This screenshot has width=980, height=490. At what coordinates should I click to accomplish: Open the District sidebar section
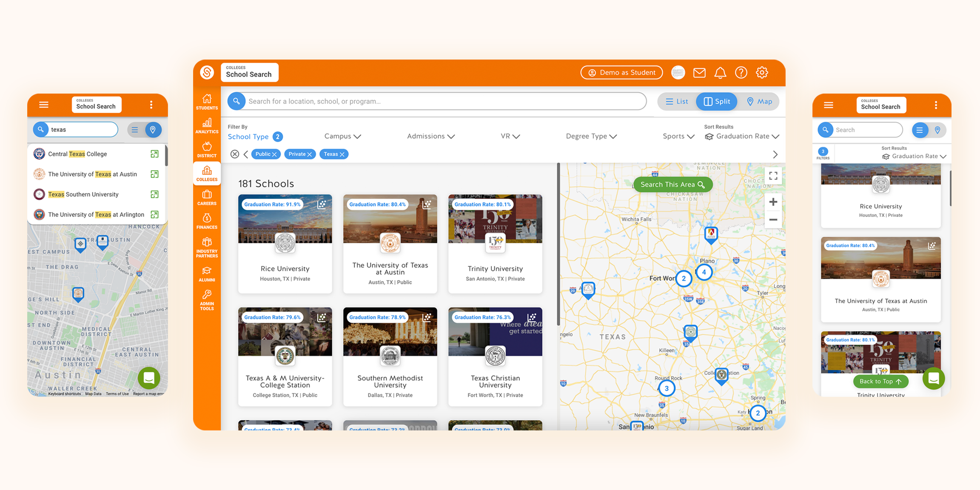tap(207, 150)
